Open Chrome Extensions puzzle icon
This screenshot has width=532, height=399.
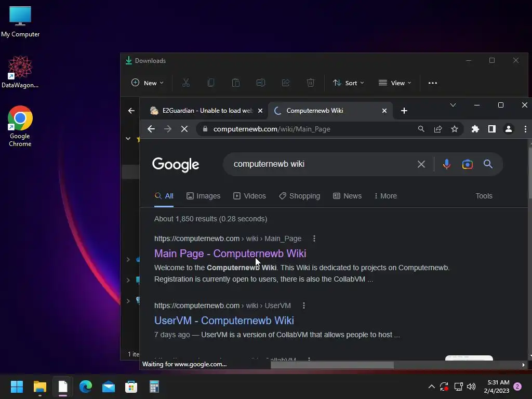point(475,129)
